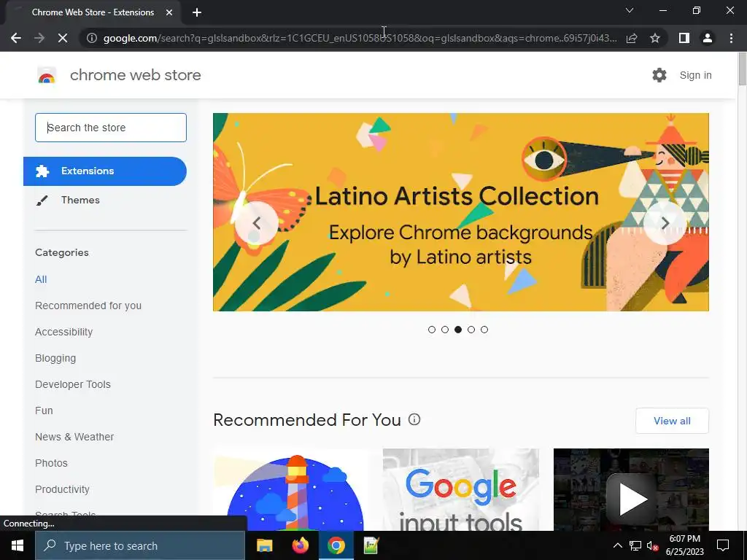
Task: Launch Firefox from the taskbar
Action: [300, 545]
